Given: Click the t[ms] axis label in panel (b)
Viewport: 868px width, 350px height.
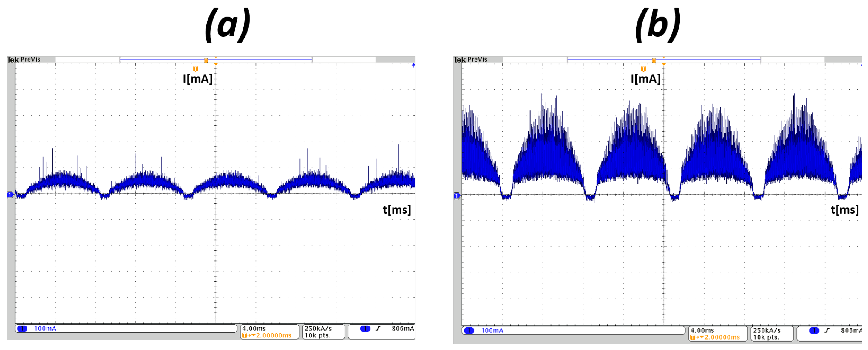Looking at the screenshot, I should pyautogui.click(x=844, y=210).
